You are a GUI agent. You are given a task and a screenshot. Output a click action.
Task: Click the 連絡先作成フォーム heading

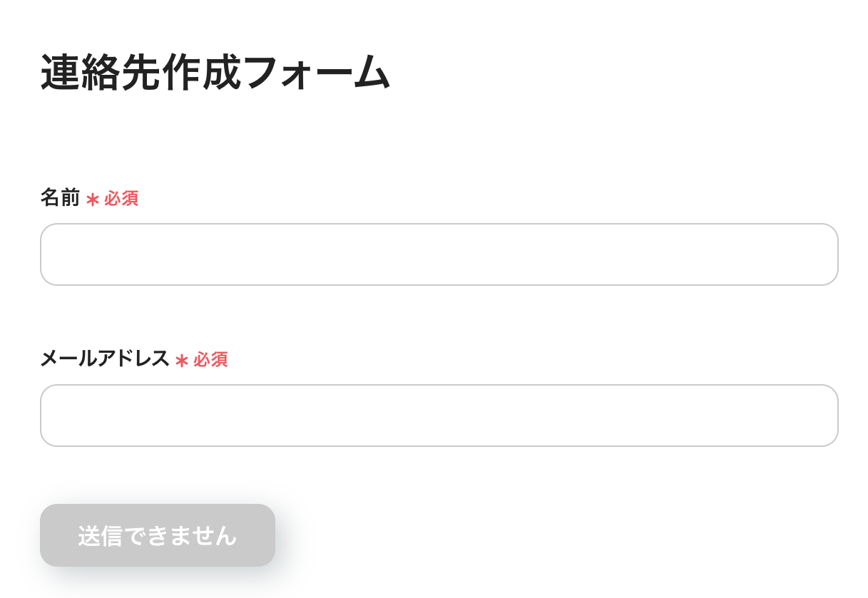point(215,73)
